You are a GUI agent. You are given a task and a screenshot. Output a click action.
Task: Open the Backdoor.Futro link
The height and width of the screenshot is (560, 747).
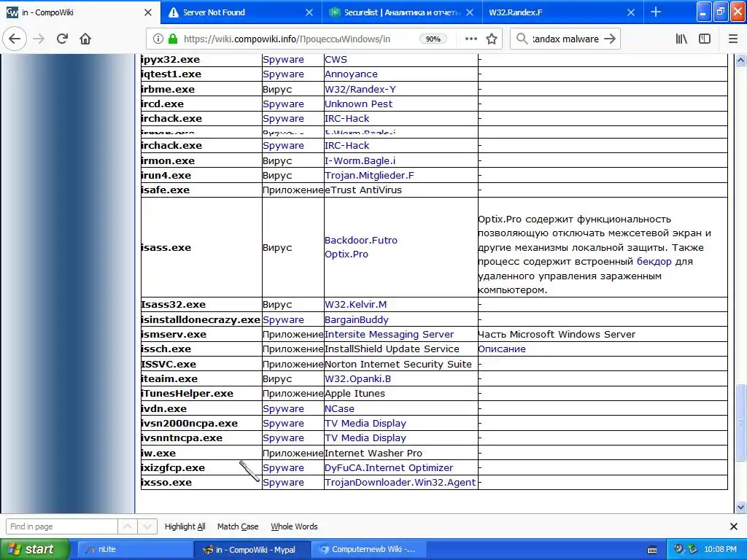(x=360, y=240)
